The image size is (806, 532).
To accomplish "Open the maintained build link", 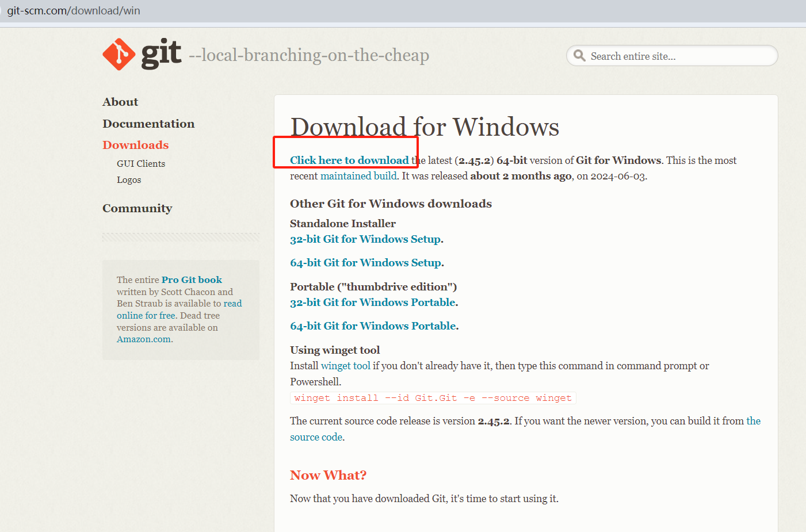I will (358, 176).
